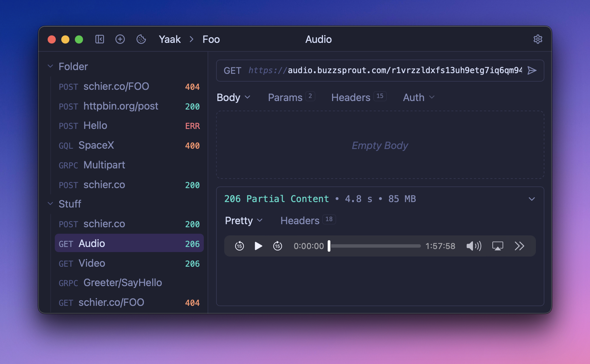
Task: Click the audio progress scrubber
Action: [x=374, y=246]
